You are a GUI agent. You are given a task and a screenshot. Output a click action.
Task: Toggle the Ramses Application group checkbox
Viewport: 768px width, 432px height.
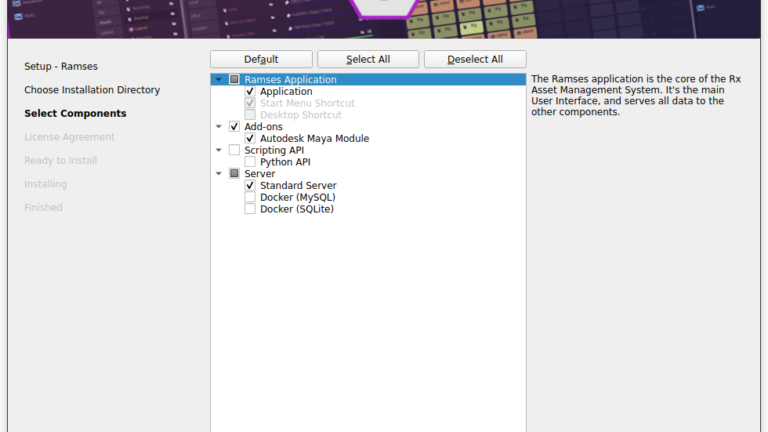coord(234,80)
